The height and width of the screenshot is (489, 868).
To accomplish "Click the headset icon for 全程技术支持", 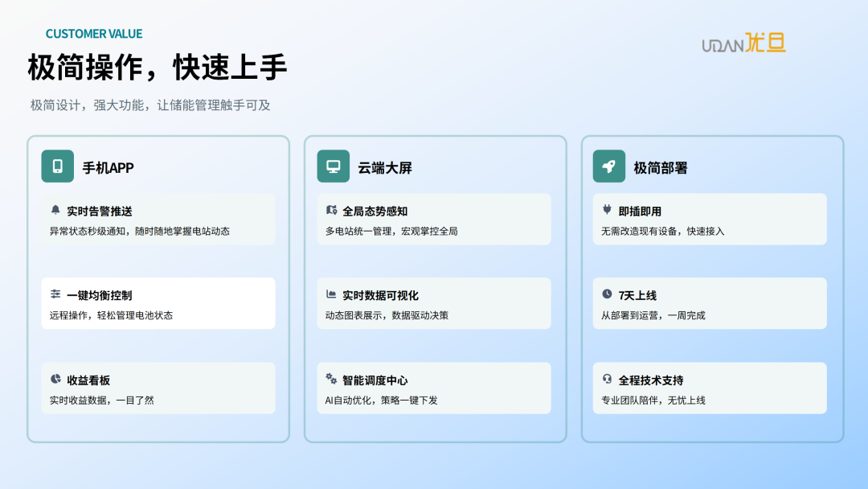I will (x=607, y=379).
